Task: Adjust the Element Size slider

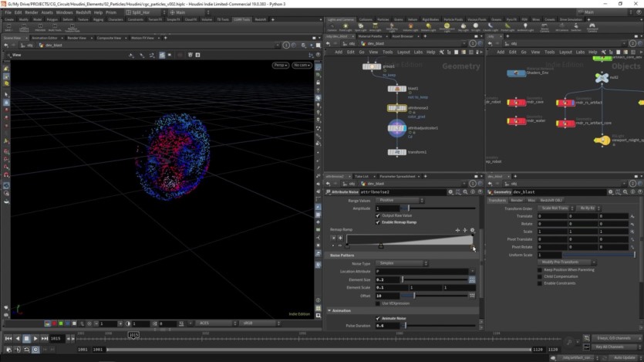Action: click(x=434, y=280)
